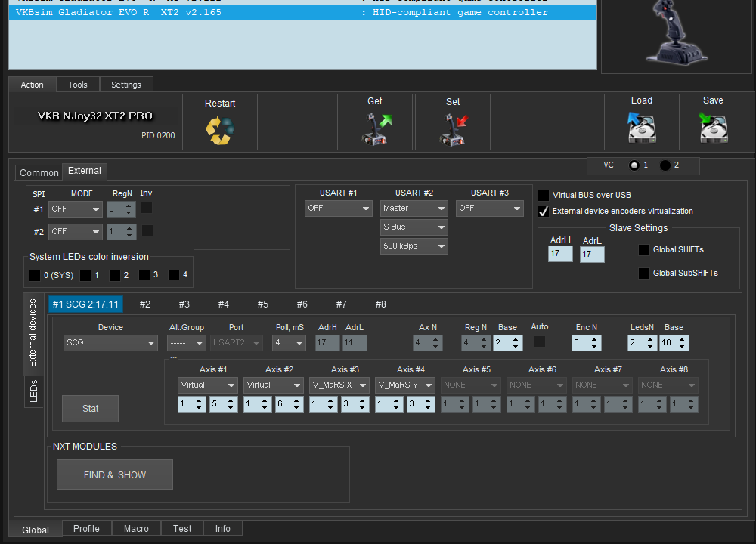Open the Test bottom tab
Screen dimensions: 756x544
(x=182, y=529)
